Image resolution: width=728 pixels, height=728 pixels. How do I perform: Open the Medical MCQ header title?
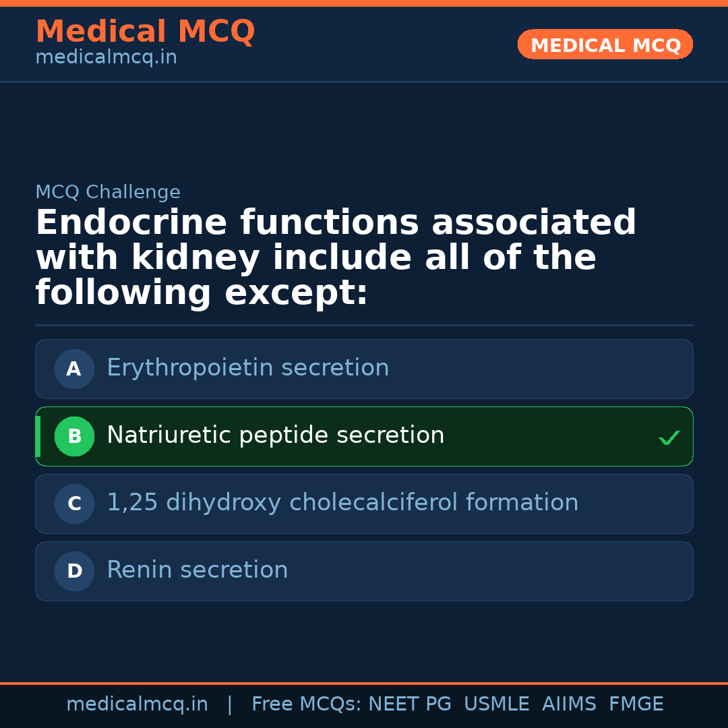(x=145, y=32)
